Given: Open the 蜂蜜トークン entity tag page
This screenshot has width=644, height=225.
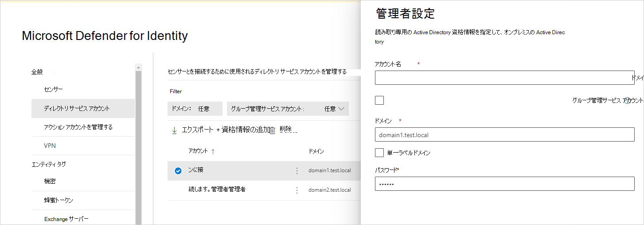Looking at the screenshot, I should [59, 200].
